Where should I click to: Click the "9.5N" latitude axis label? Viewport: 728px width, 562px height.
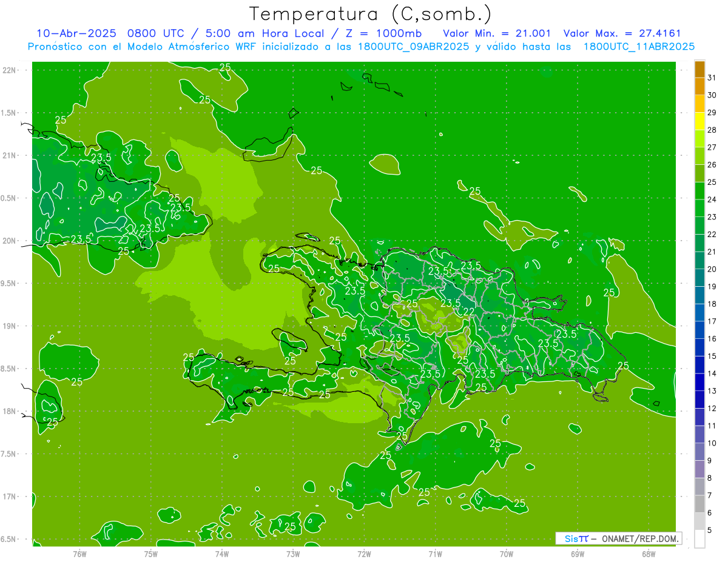click(9, 283)
